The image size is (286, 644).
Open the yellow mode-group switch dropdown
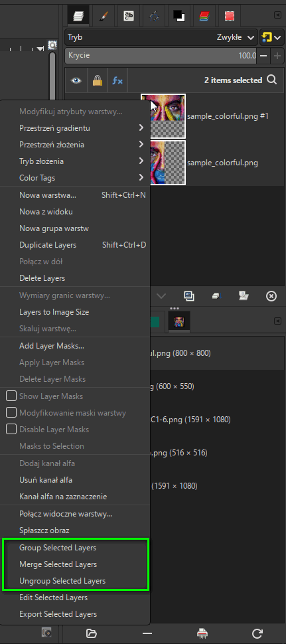pyautogui.click(x=271, y=37)
